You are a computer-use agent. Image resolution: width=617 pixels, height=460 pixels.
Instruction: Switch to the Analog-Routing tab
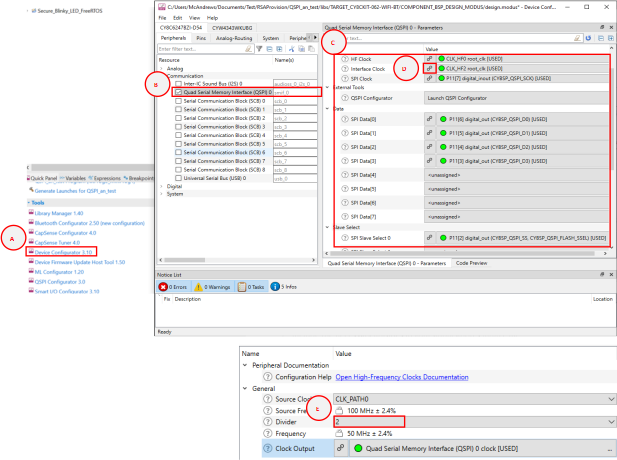click(234, 38)
